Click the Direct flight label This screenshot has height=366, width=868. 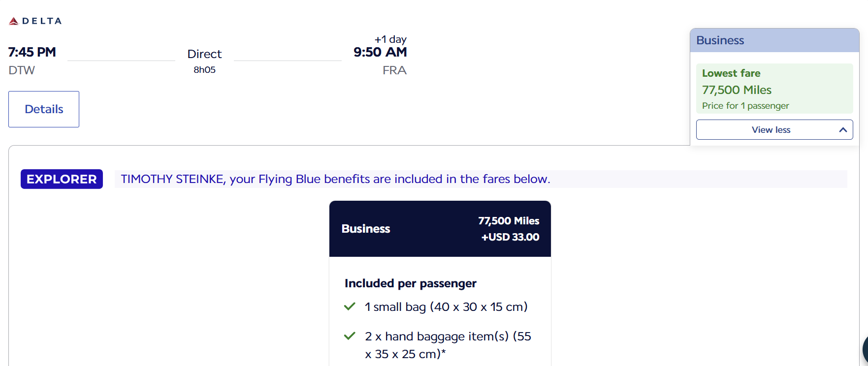pos(204,54)
